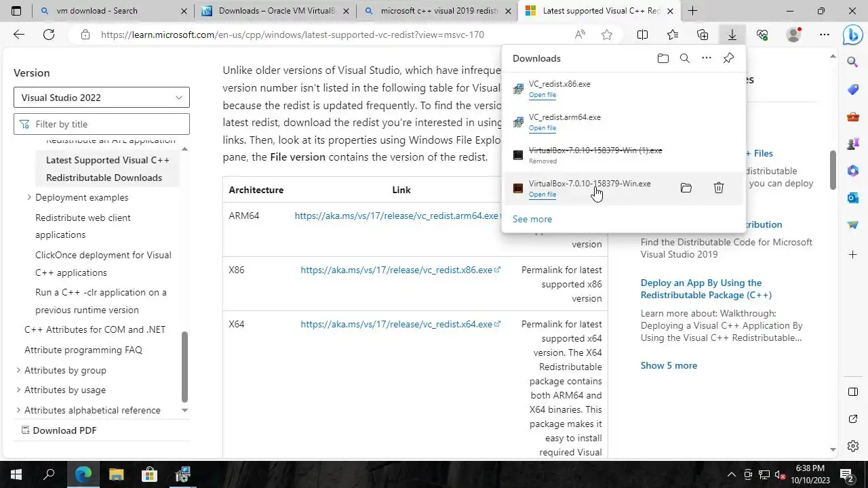
Task: Show hidden tray icons chevron
Action: pos(732,474)
